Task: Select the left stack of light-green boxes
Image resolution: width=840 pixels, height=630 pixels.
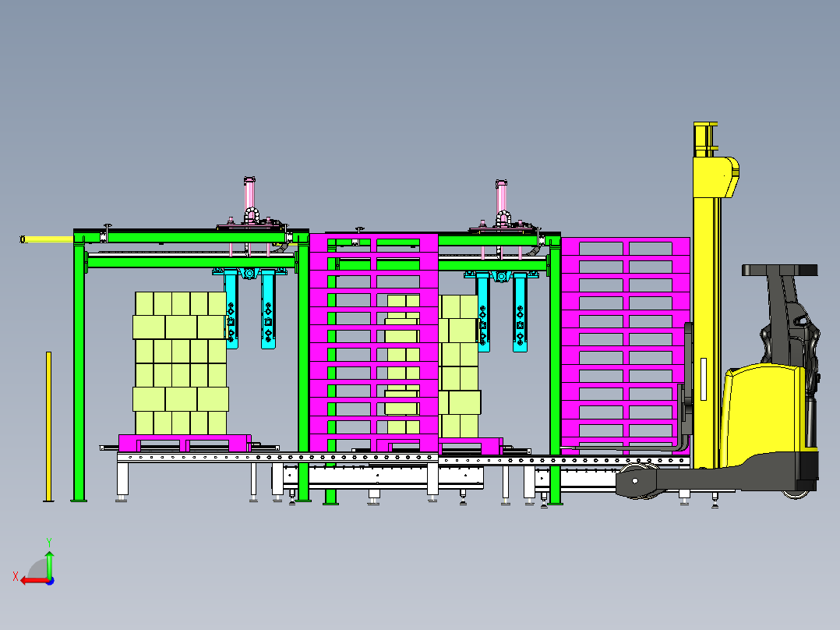Action: tap(181, 363)
